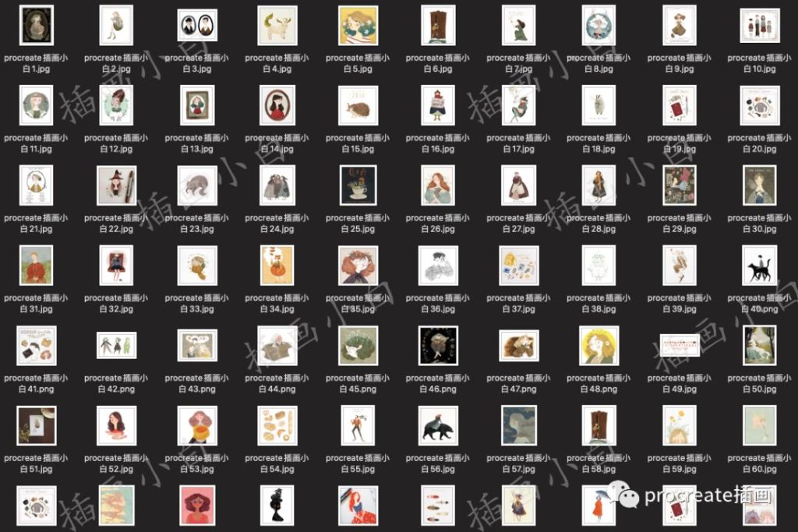The height and width of the screenshot is (532, 798).
Task: Click the thumbnail for 31.jpg red-shirt portrait
Action: pyautogui.click(x=36, y=266)
